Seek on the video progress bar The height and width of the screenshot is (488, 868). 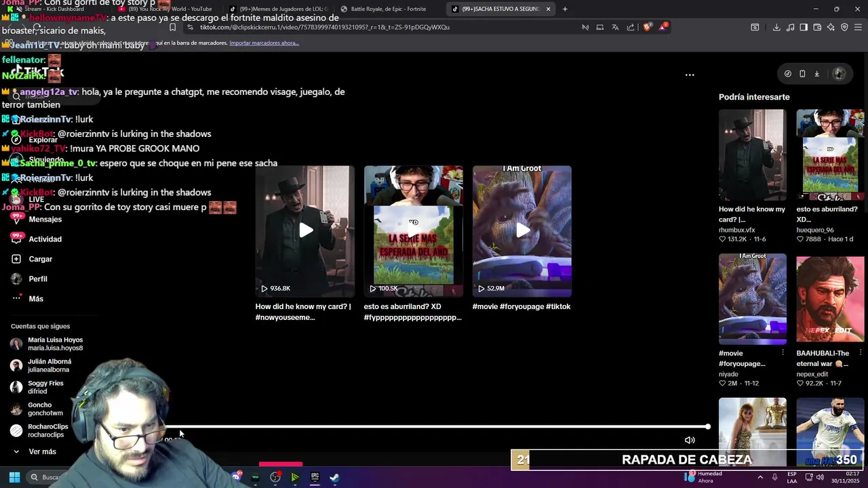point(437,426)
